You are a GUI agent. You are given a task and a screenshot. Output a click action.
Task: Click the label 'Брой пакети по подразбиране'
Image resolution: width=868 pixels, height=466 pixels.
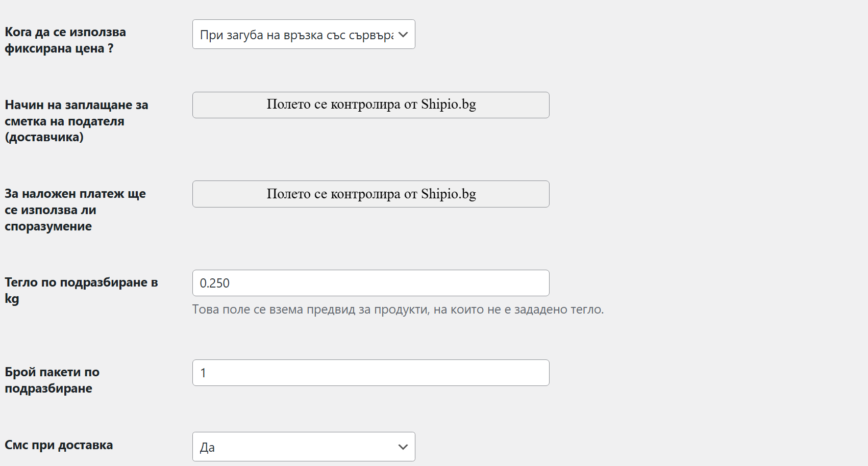[x=52, y=380]
